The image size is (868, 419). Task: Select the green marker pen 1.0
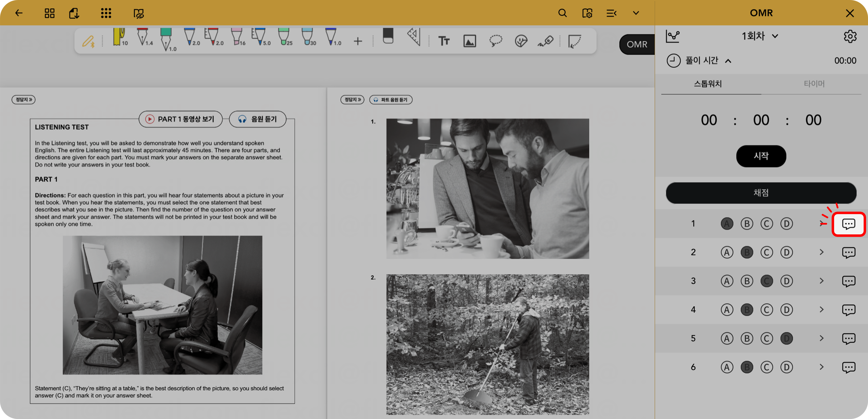pyautogui.click(x=167, y=40)
